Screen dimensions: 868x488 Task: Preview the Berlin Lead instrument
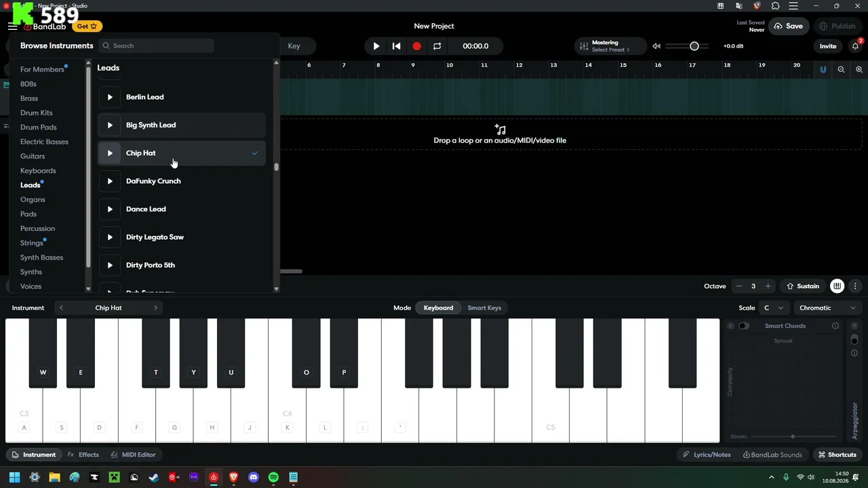coord(110,97)
